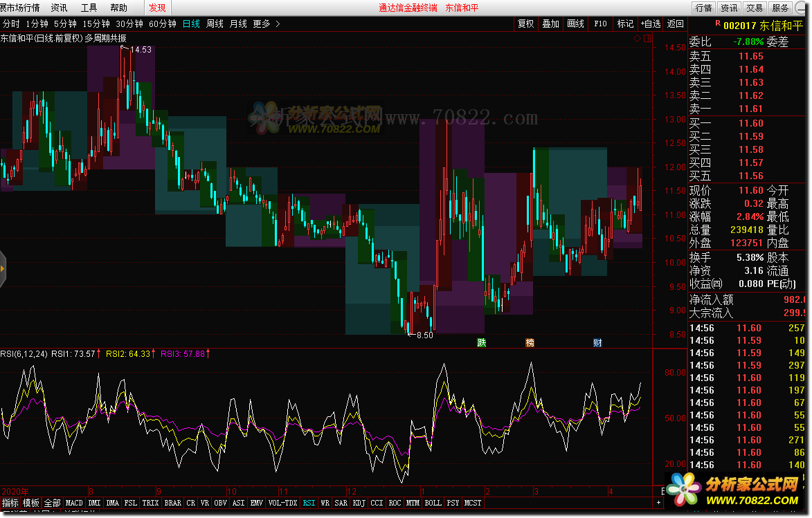Switch the indicator to BRAR
Viewport: 812px width, 518px height.
(x=173, y=503)
